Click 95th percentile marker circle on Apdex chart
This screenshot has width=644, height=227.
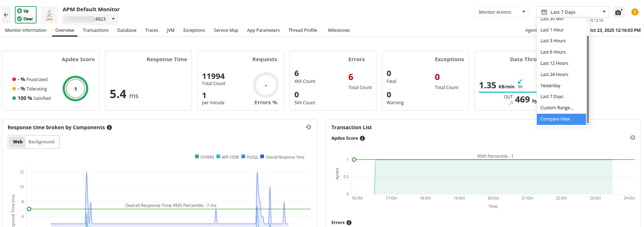[x=354, y=160]
